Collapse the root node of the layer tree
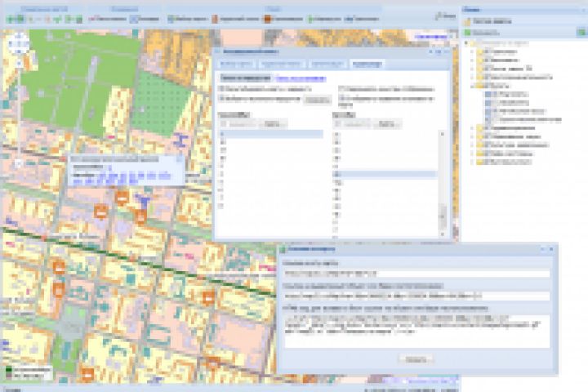The image size is (588, 392). (467, 43)
